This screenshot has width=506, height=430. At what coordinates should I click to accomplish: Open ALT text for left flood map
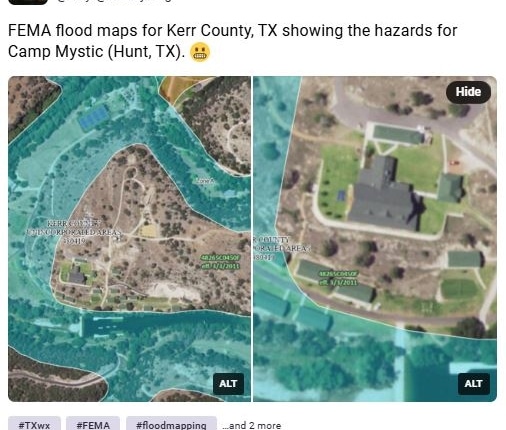[x=228, y=384]
